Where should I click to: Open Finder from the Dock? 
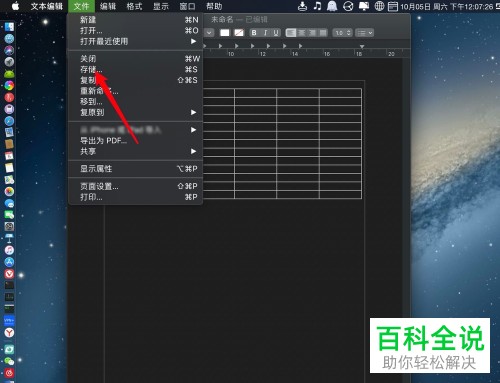(x=9, y=27)
